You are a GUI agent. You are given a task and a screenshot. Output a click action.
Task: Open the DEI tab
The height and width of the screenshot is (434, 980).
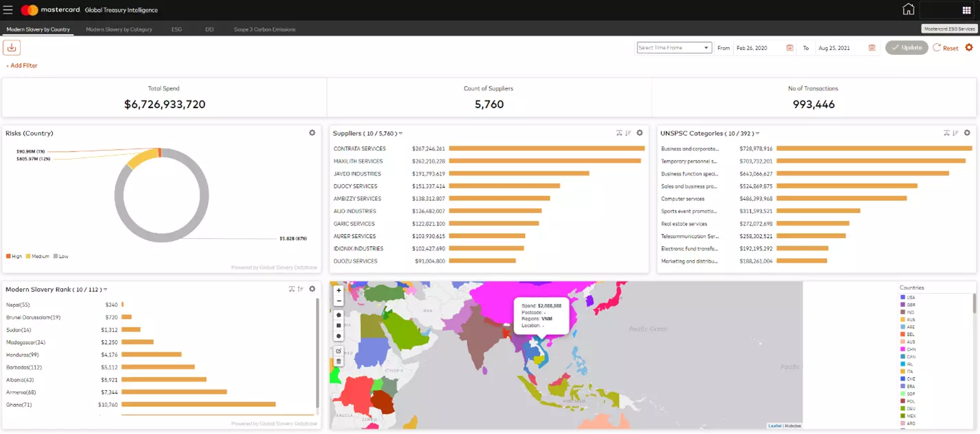tap(210, 29)
